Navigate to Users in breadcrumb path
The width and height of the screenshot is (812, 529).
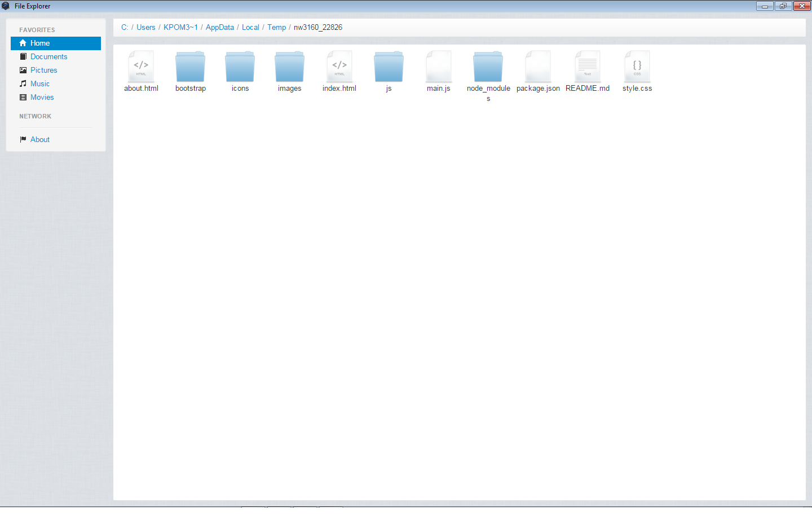[x=145, y=28]
